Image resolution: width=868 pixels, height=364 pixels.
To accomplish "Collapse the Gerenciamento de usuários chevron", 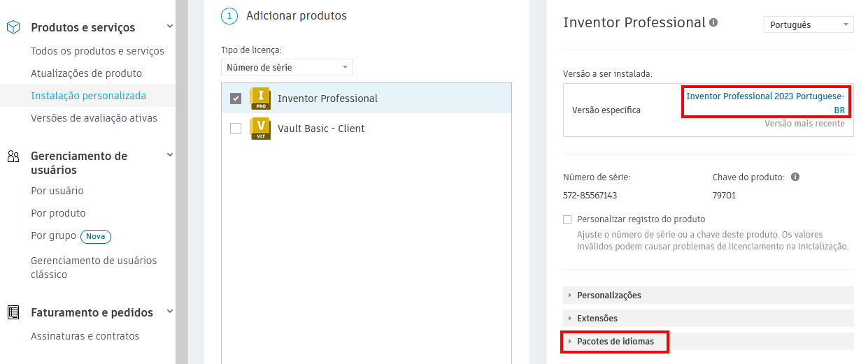I will (x=170, y=154).
